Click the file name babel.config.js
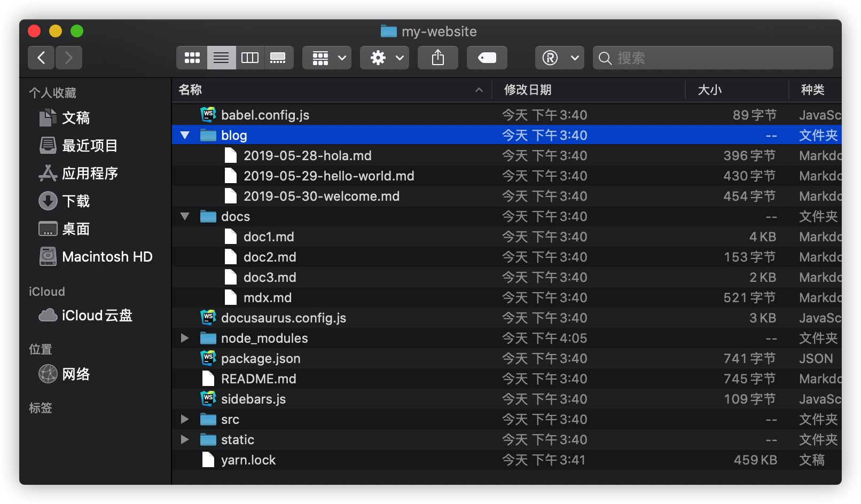861x504 pixels. click(265, 115)
